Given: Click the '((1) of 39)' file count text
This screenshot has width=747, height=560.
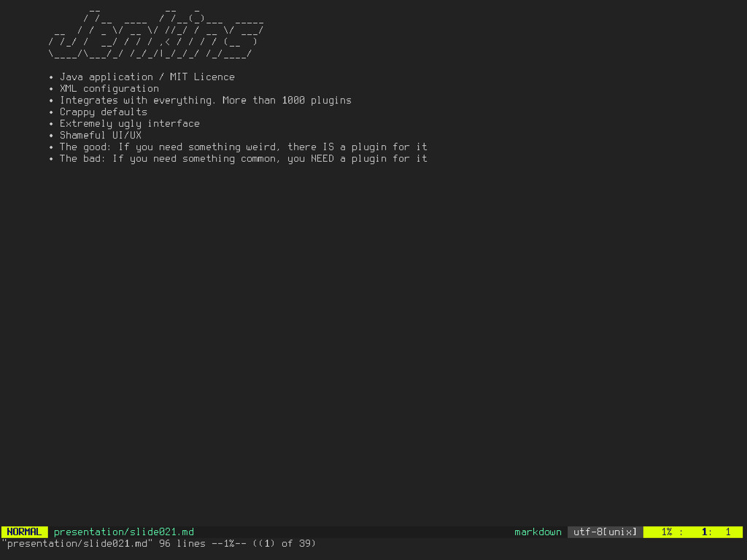Looking at the screenshot, I should coord(285,543).
